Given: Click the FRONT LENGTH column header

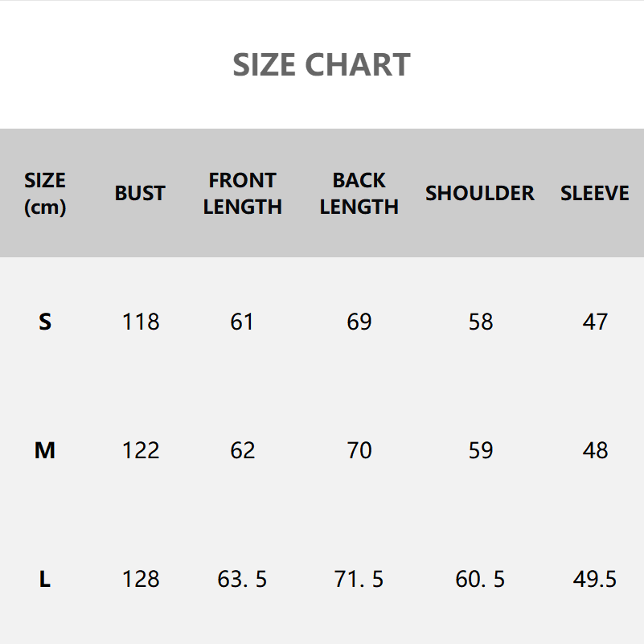Looking at the screenshot, I should pyautogui.click(x=242, y=194).
